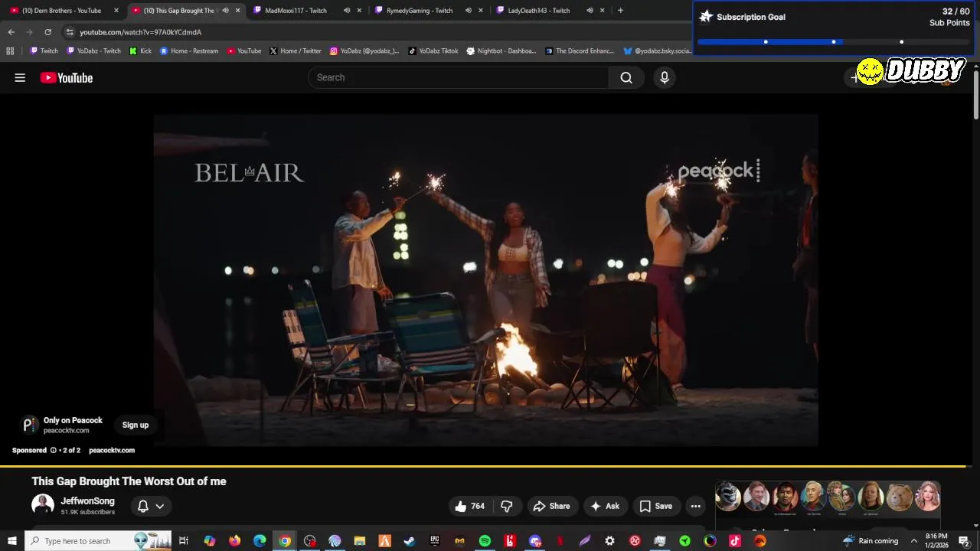Launch Firefox from the taskbar
Viewport: 980px width, 551px height.
click(234, 541)
